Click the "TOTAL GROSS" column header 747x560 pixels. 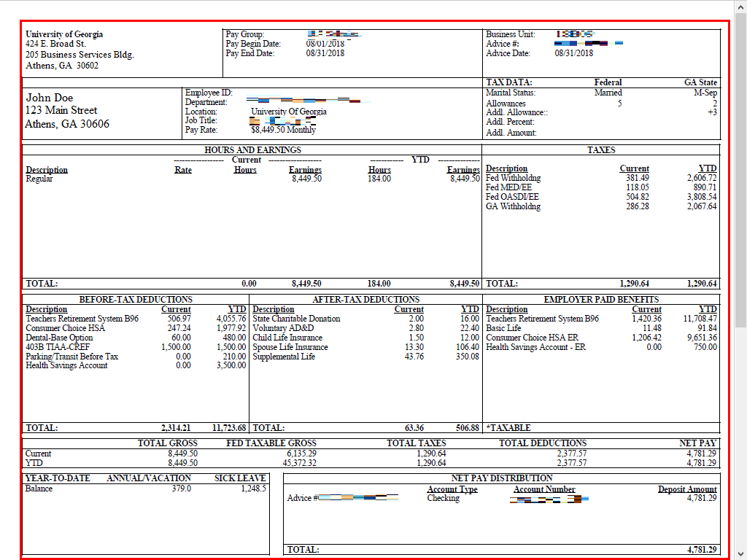pyautogui.click(x=168, y=443)
